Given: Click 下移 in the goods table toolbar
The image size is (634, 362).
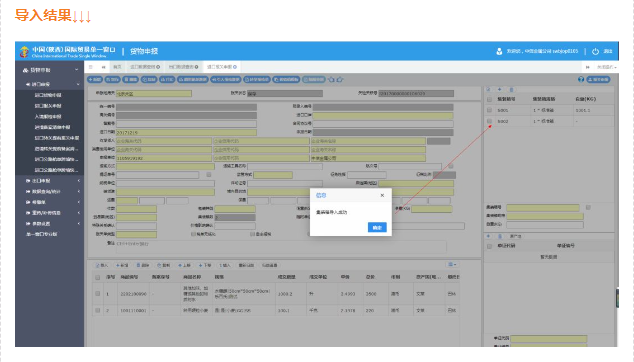Looking at the screenshot, I should tap(205, 265).
